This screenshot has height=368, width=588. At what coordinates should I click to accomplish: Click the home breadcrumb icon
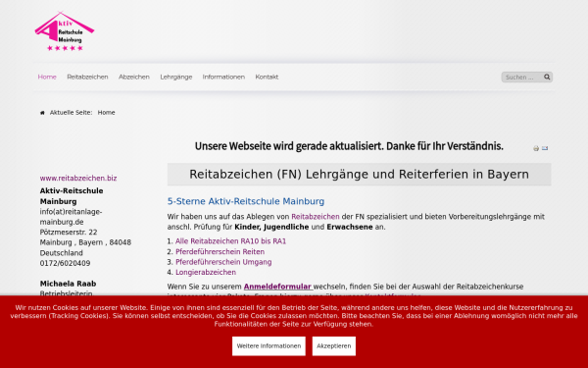(42, 113)
